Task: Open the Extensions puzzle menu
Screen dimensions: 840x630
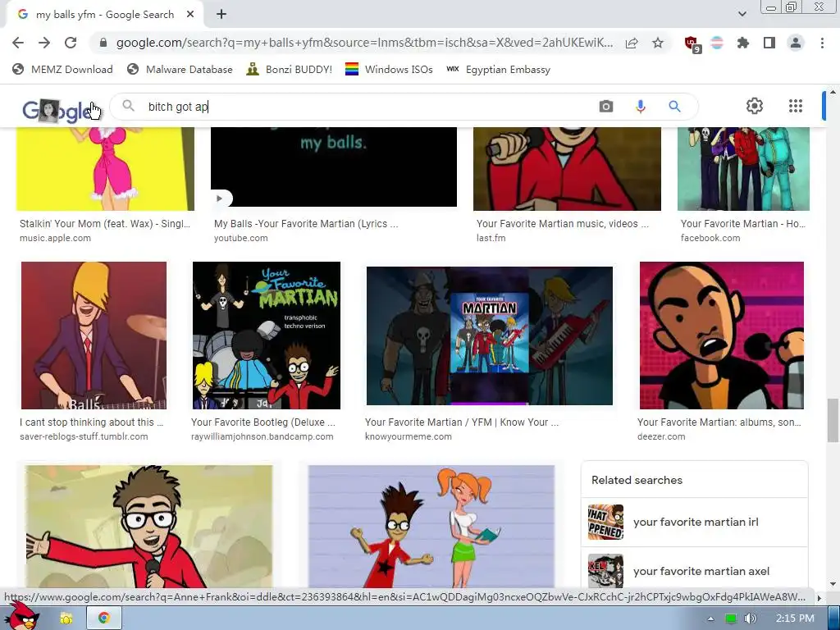Action: point(743,43)
